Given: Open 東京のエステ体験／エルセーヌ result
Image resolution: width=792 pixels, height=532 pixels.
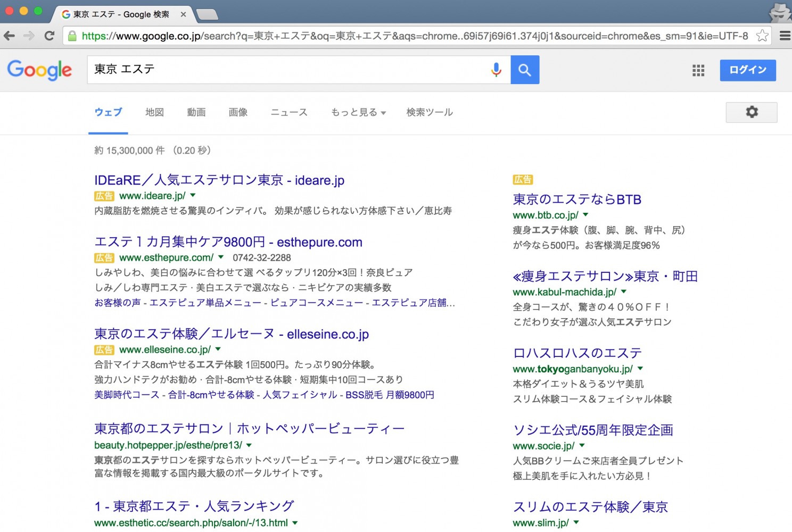Looking at the screenshot, I should [232, 334].
